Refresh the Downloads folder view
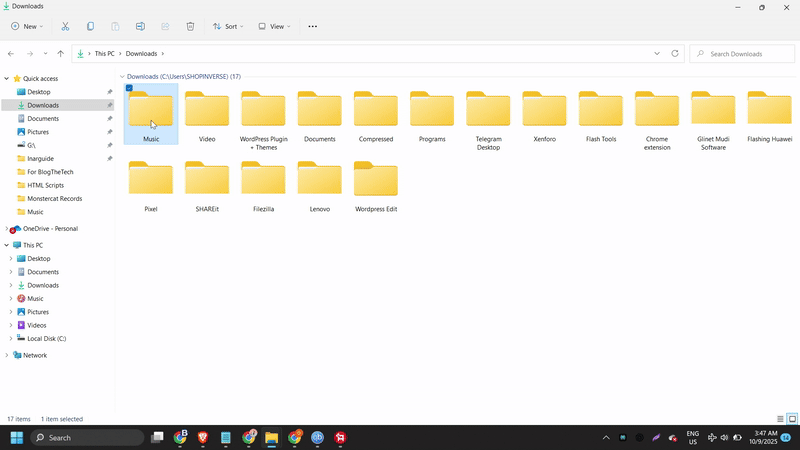 tap(675, 53)
